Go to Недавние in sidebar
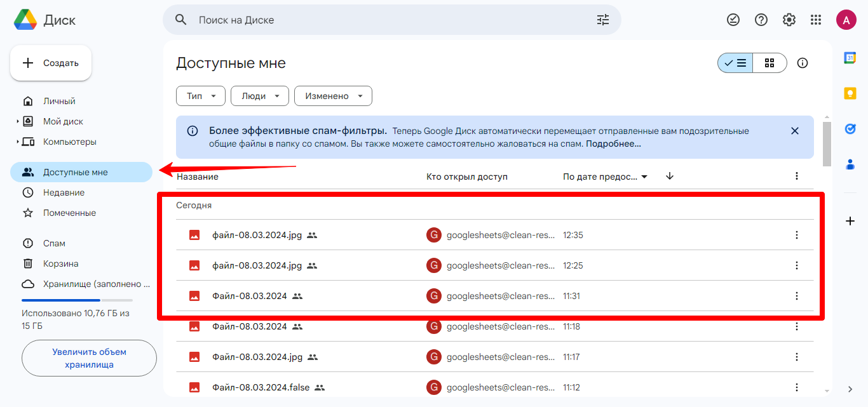868x407 pixels. pyautogui.click(x=64, y=192)
